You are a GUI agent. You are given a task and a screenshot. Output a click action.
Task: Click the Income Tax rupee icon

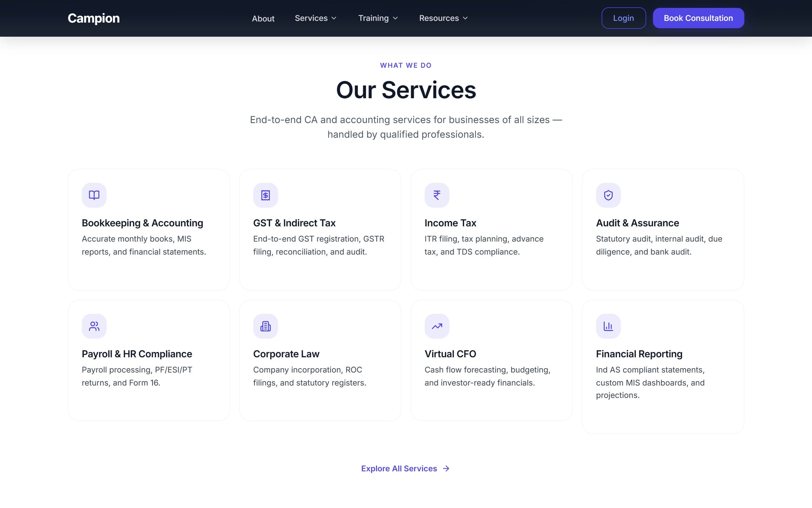click(x=437, y=195)
